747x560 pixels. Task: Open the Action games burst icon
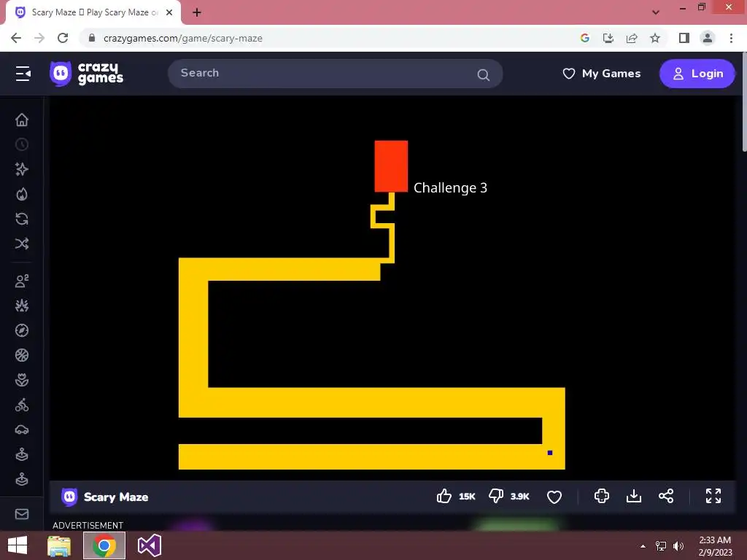point(22,306)
